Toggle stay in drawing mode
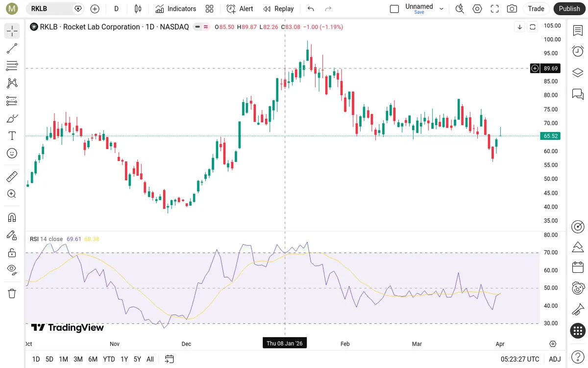Image resolution: width=588 pixels, height=368 pixels. 12,235
